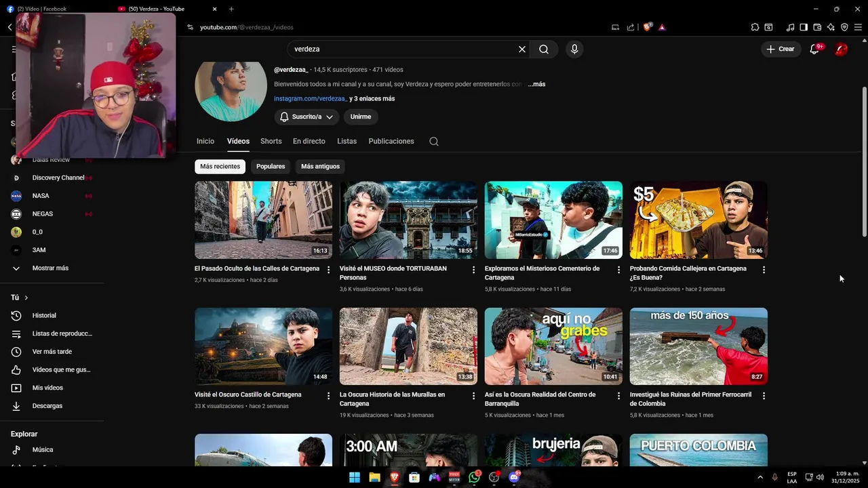Expand channel description with ...más
Image resolution: width=868 pixels, height=488 pixels.
(536, 84)
